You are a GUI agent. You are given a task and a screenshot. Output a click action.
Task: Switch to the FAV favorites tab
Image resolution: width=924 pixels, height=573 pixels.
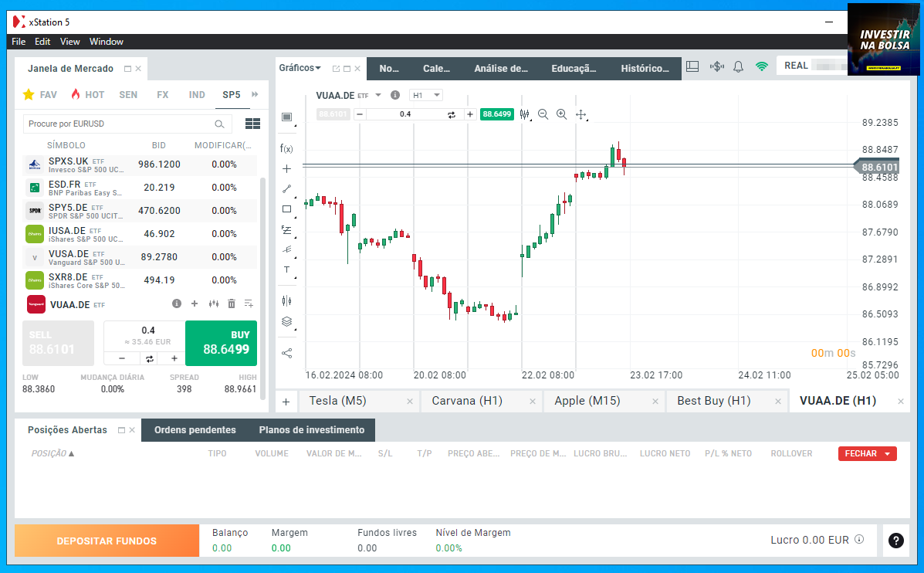pos(40,94)
